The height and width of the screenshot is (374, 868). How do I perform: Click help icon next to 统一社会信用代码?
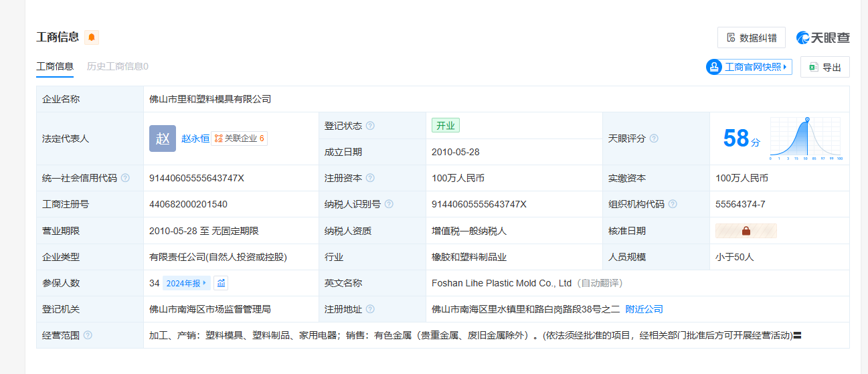click(x=125, y=178)
